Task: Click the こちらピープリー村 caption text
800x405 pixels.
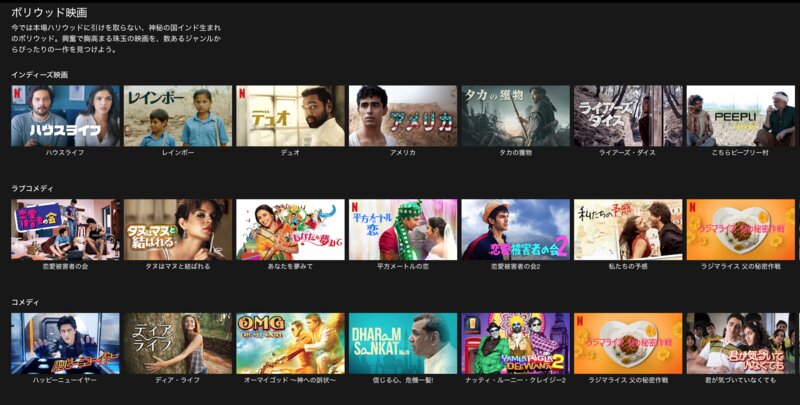Action: tap(740, 153)
